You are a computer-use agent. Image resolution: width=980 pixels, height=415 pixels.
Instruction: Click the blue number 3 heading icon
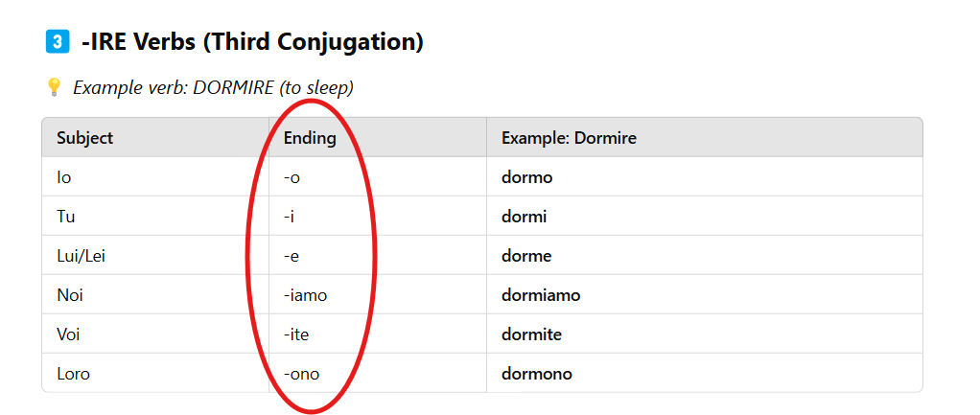[x=57, y=42]
